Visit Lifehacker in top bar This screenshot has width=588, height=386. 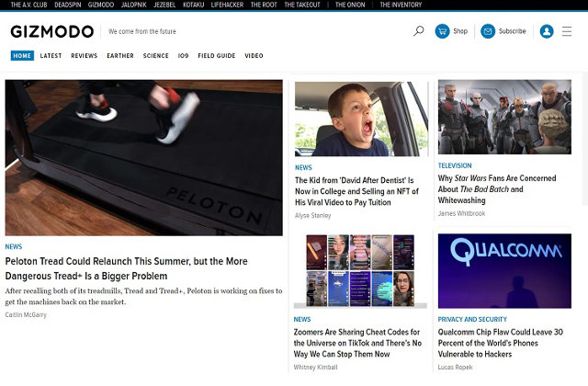coord(227,5)
